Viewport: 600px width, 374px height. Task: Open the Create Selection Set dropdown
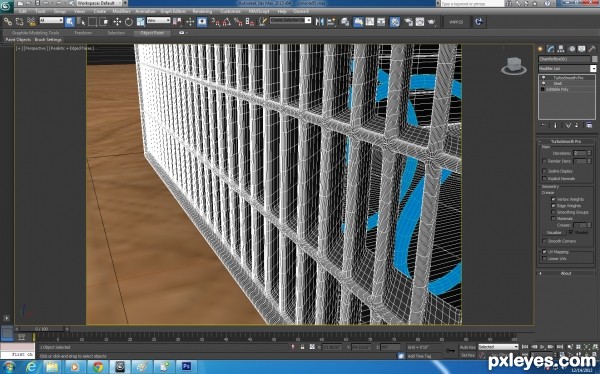[x=290, y=20]
